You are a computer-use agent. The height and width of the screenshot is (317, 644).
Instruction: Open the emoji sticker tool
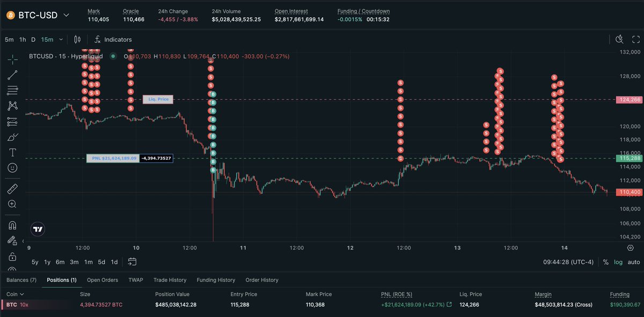click(x=12, y=168)
